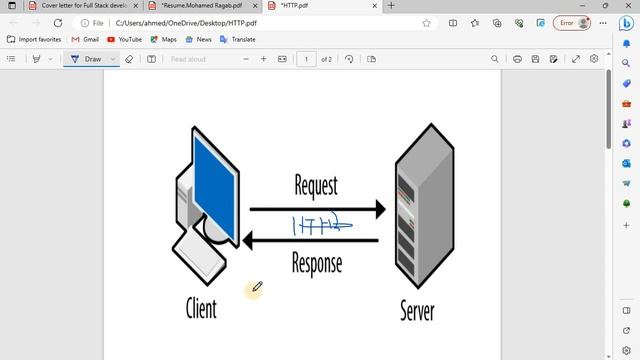Screen dimensions: 640x360
Task: Open the Bing Copilot sidebar
Action: point(626,23)
